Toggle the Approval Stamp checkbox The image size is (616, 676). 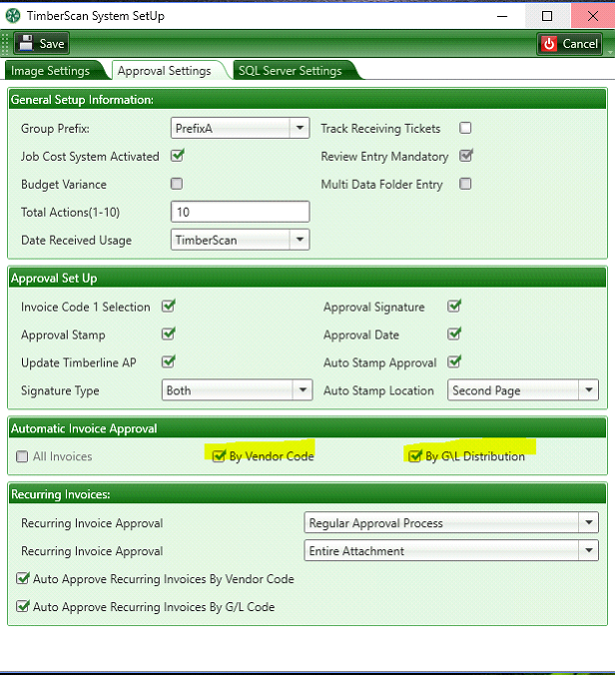coord(168,335)
